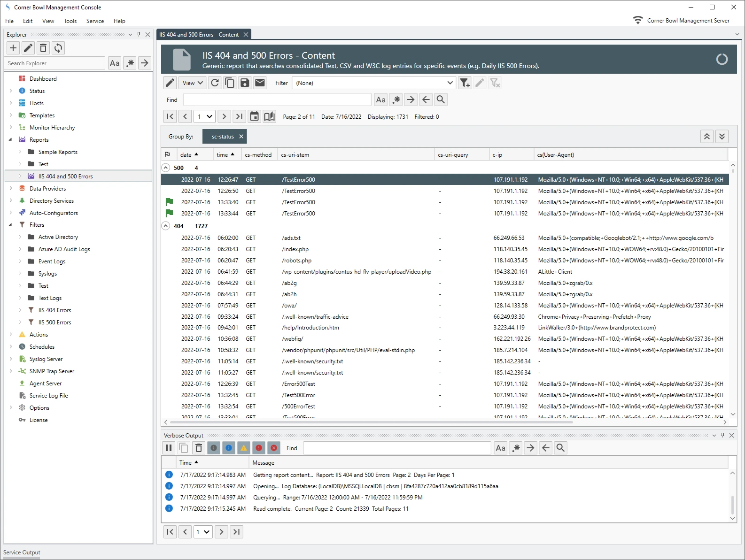The width and height of the screenshot is (745, 560).
Task: Select Dashboard in the Explorer tree
Action: click(x=43, y=79)
